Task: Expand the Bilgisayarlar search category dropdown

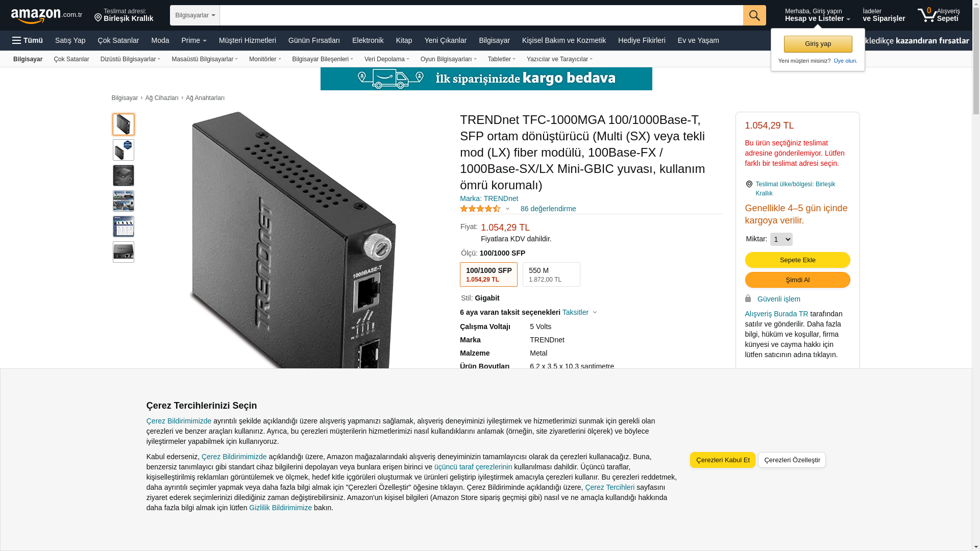Action: tap(195, 15)
